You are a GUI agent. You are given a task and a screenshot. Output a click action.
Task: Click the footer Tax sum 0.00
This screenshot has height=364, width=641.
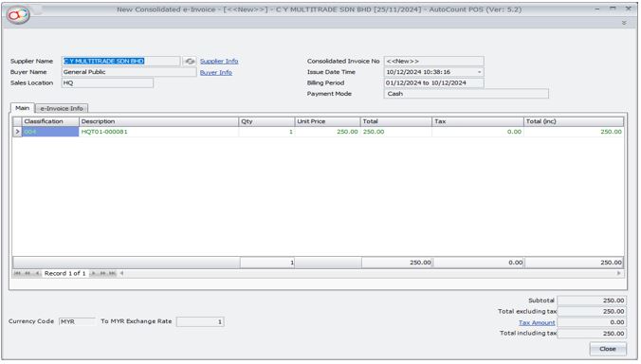(x=478, y=263)
